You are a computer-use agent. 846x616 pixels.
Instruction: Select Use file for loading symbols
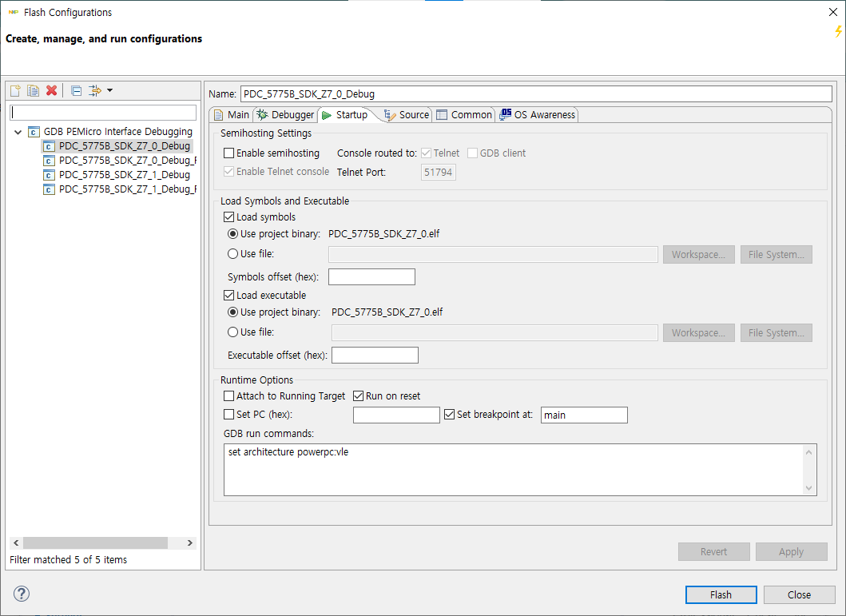tap(231, 254)
